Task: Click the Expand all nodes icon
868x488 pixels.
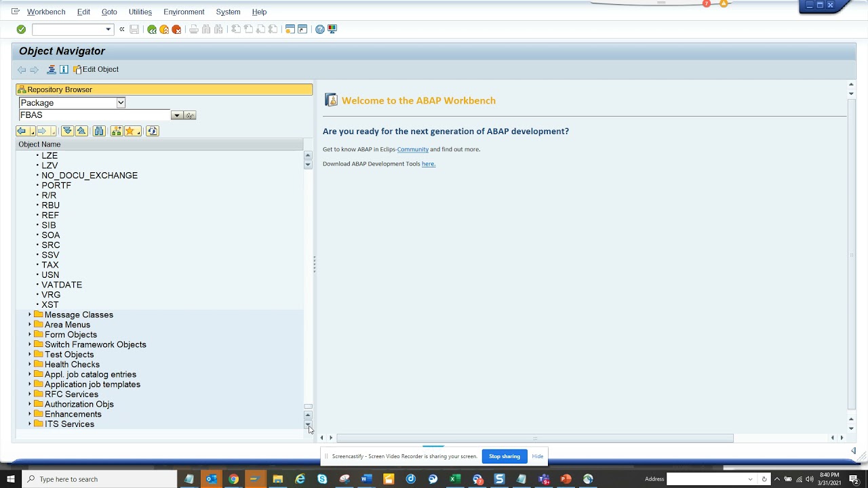Action: pos(67,131)
